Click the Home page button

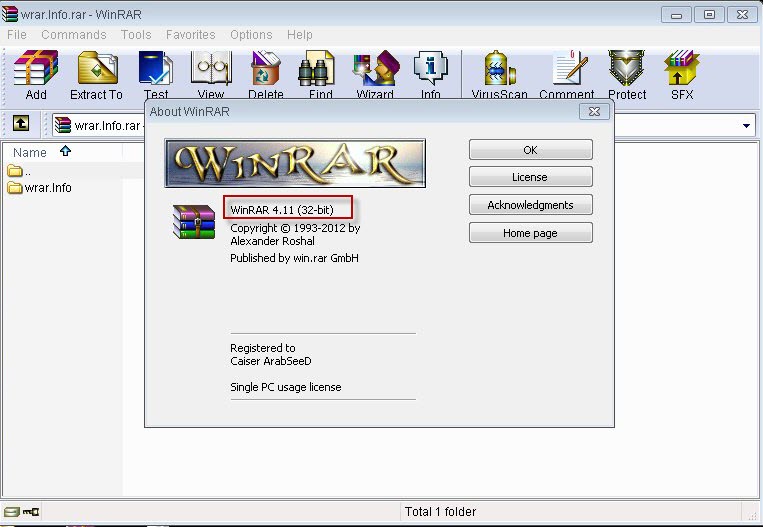pos(530,233)
